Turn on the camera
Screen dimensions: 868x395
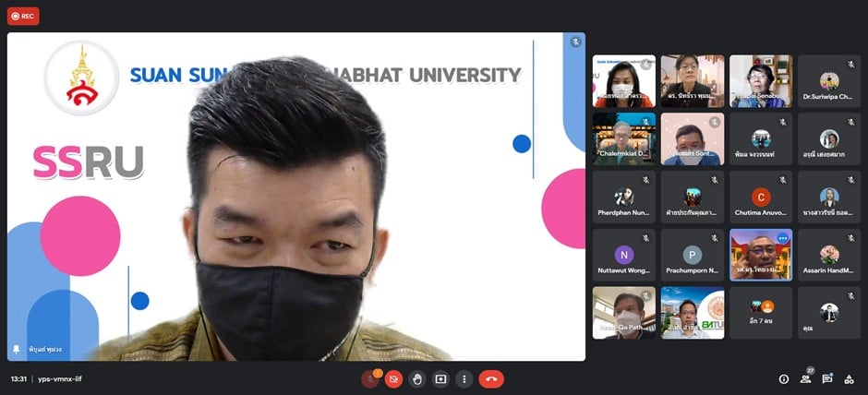[x=393, y=378]
